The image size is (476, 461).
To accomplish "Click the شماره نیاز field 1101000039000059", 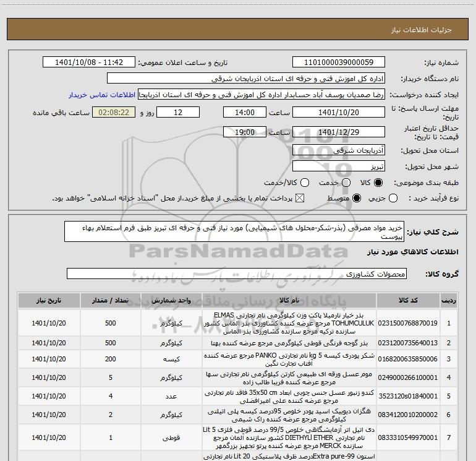I will pos(339,62).
